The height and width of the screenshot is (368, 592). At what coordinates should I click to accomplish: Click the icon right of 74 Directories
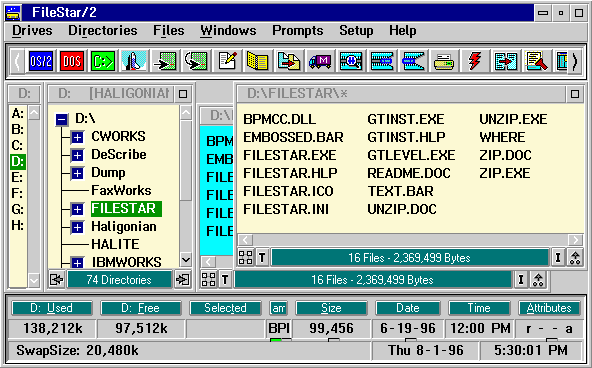pos(183,280)
